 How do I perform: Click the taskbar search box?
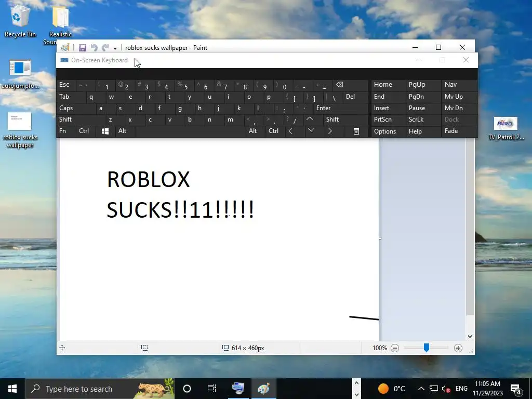(100, 389)
